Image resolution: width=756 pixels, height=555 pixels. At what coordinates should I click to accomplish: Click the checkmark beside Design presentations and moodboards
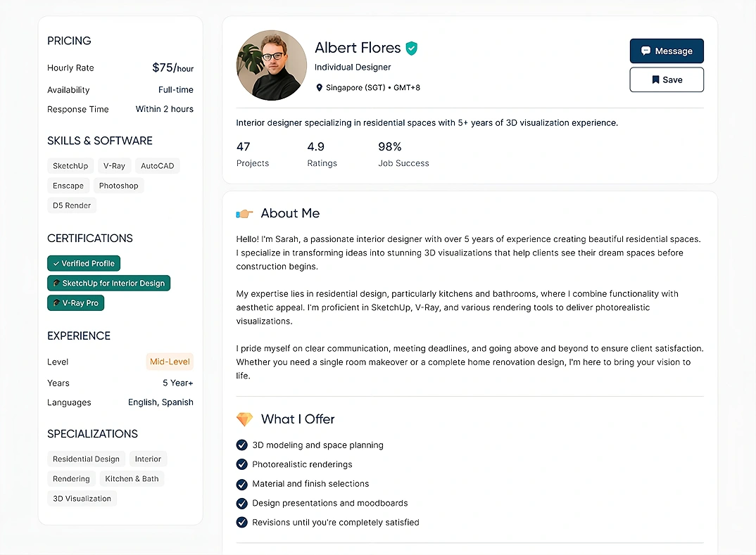coord(242,503)
